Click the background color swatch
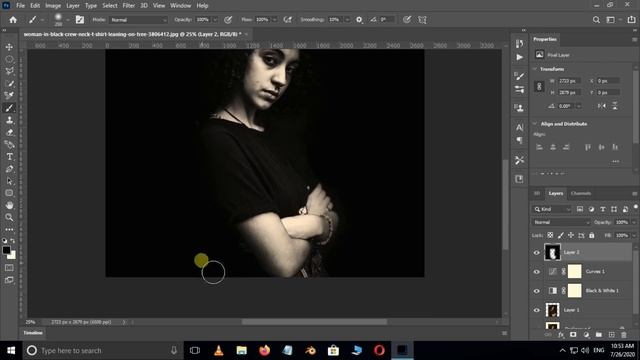The width and height of the screenshot is (640, 360). click(x=12, y=256)
